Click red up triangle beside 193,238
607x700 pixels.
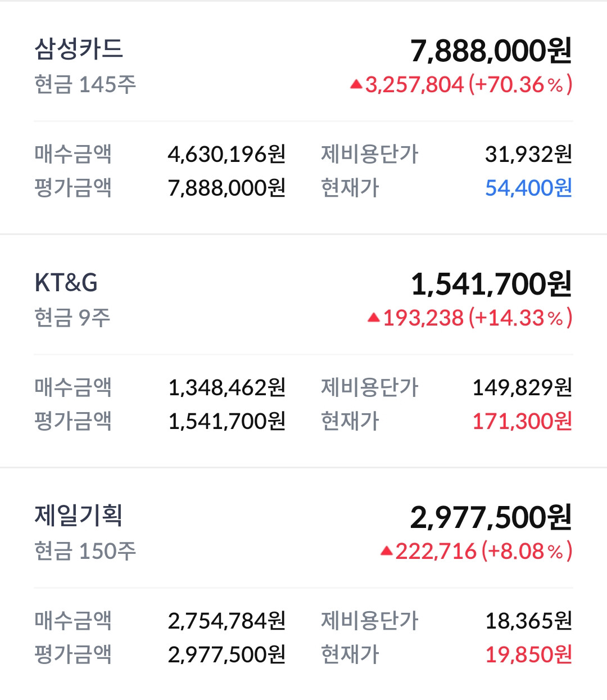(x=374, y=318)
